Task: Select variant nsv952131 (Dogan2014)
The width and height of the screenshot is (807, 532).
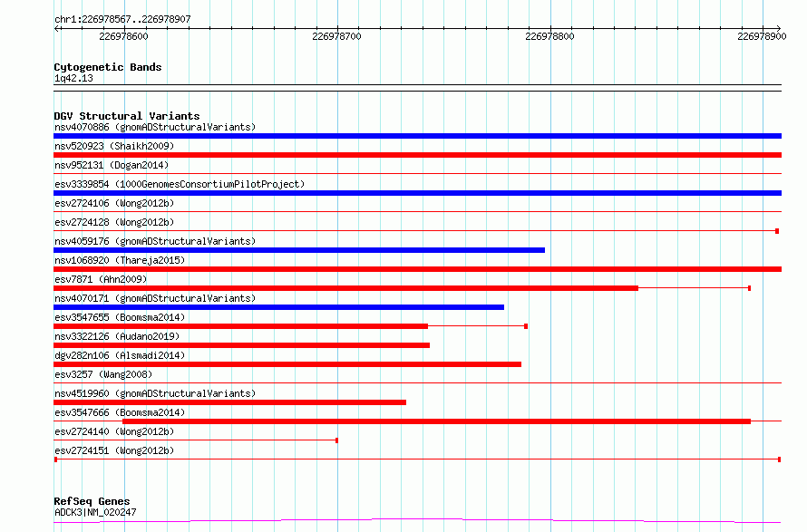Action: tap(112, 165)
